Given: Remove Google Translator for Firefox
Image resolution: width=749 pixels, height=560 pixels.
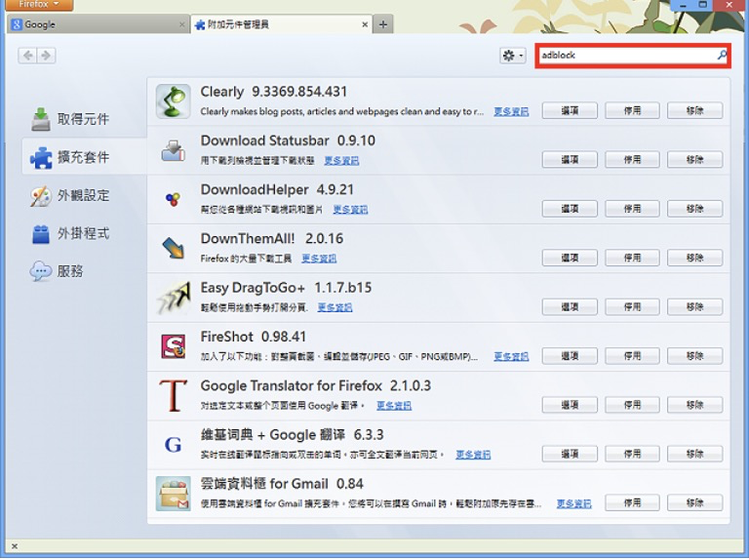Looking at the screenshot, I should point(694,405).
